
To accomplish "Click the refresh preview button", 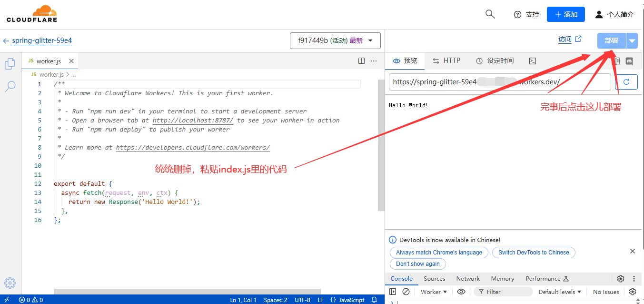I will point(626,82).
